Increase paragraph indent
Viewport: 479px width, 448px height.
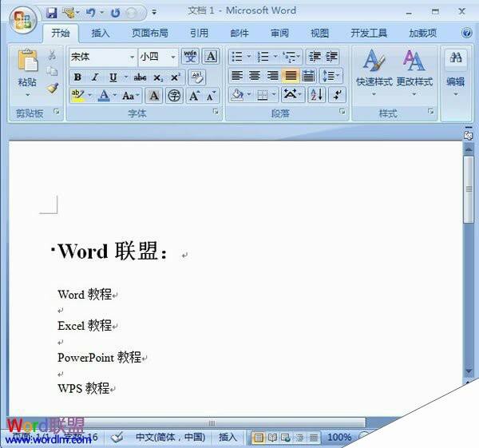click(331, 57)
